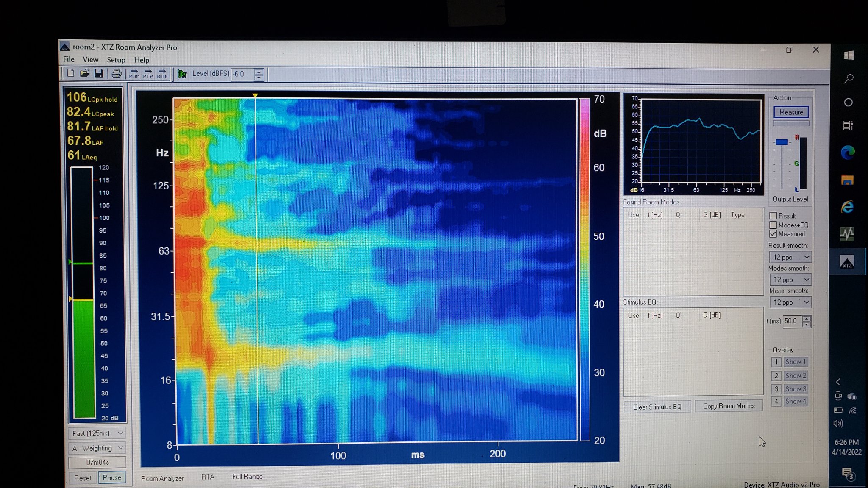Viewport: 868px width, 488px height.
Task: Open the Help menu
Action: 142,60
